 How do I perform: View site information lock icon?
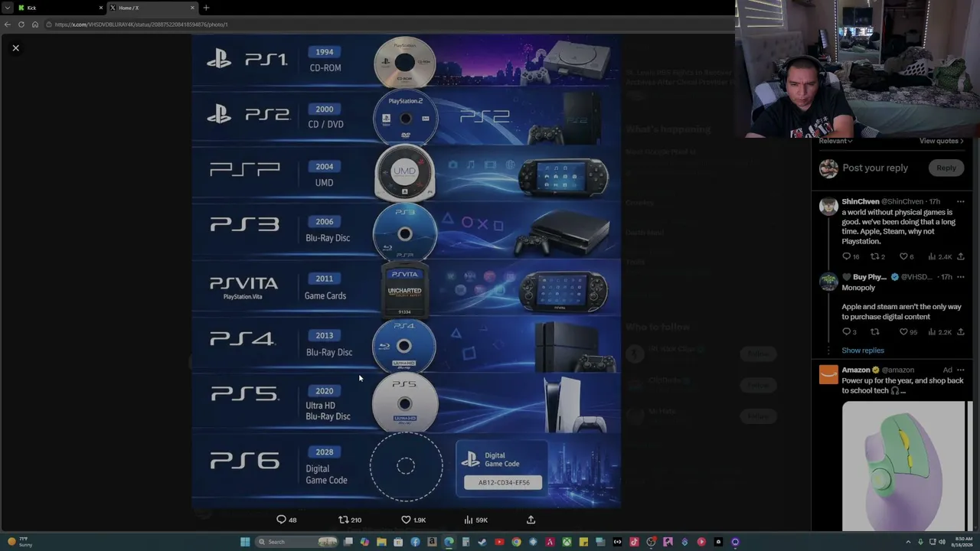point(48,24)
